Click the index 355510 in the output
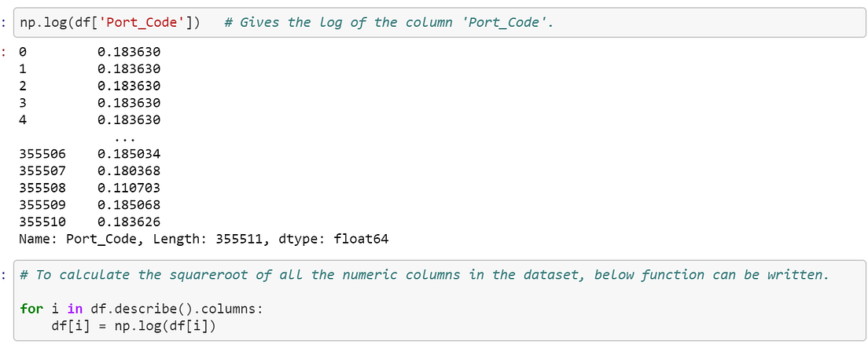This screenshot has width=868, height=359. (x=42, y=222)
